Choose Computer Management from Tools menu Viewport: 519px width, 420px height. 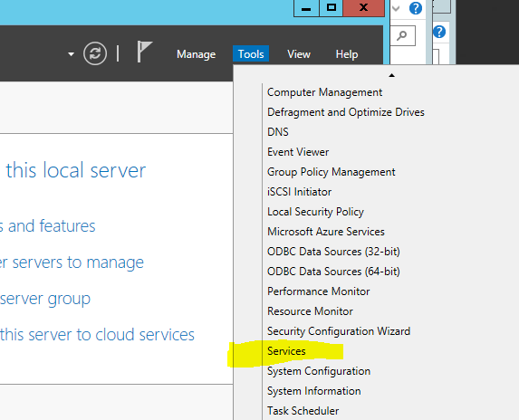pyautogui.click(x=324, y=92)
